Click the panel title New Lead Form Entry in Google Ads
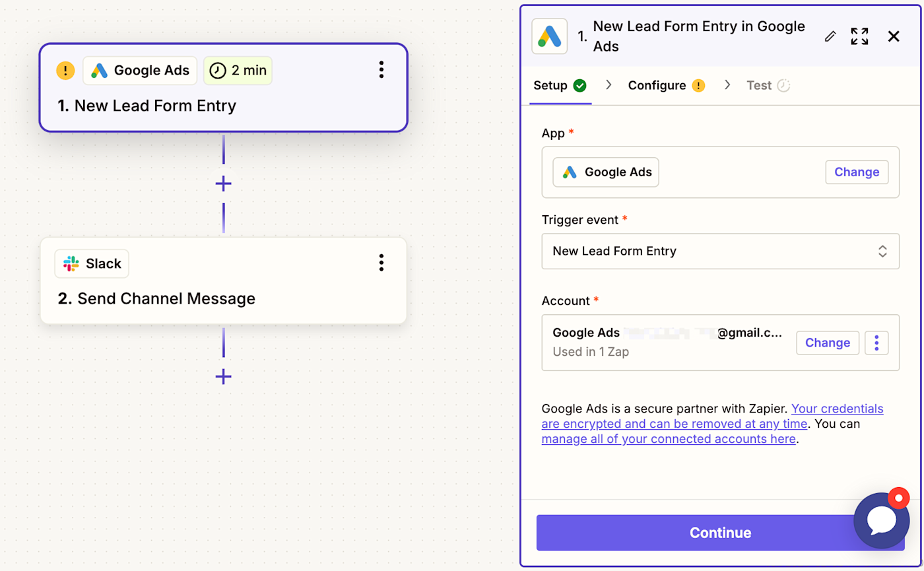 tap(699, 36)
